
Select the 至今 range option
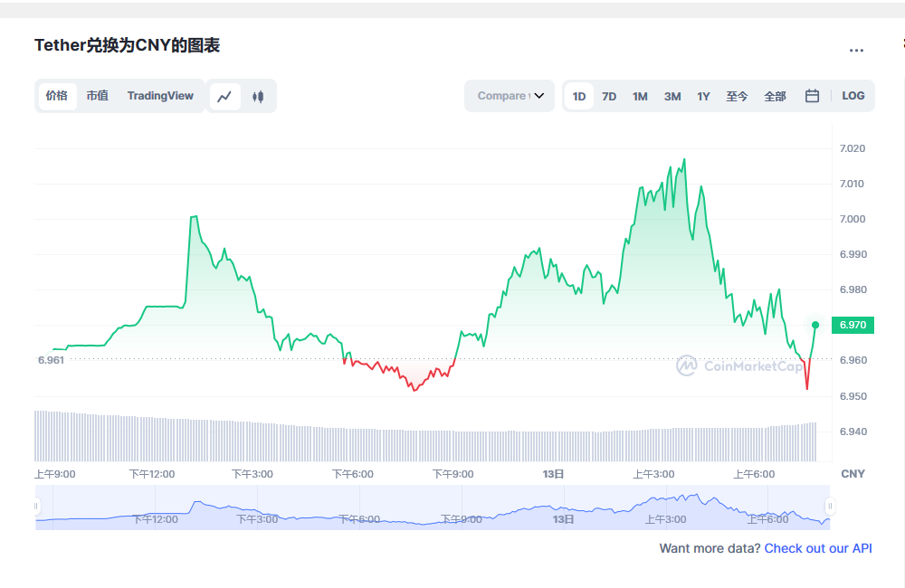(x=737, y=95)
